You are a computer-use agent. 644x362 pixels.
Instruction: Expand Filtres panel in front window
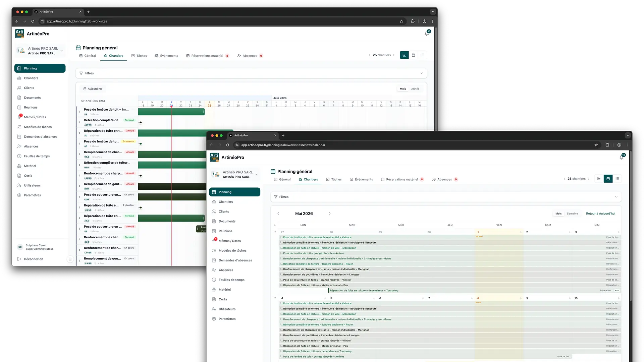tap(446, 197)
